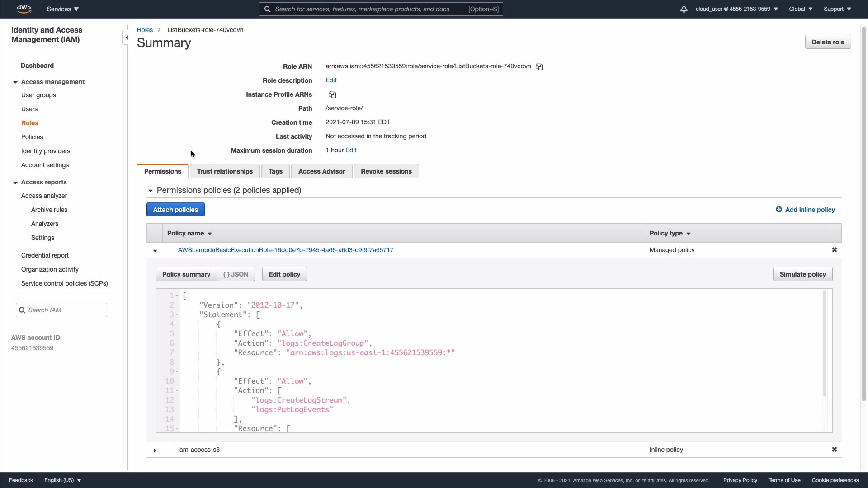Expand the iam-access-s3 policy row
This screenshot has height=488, width=868.
(155, 450)
